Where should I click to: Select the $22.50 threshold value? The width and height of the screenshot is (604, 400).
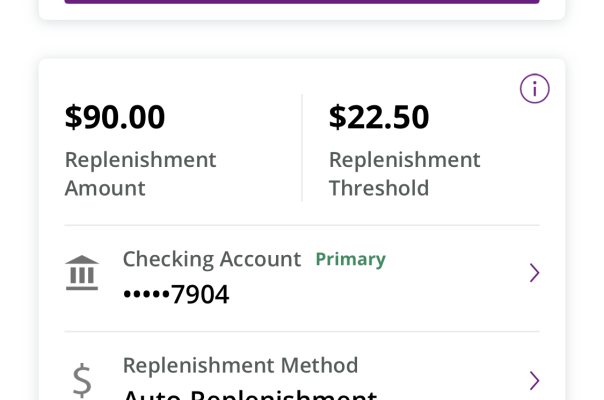[x=379, y=117]
